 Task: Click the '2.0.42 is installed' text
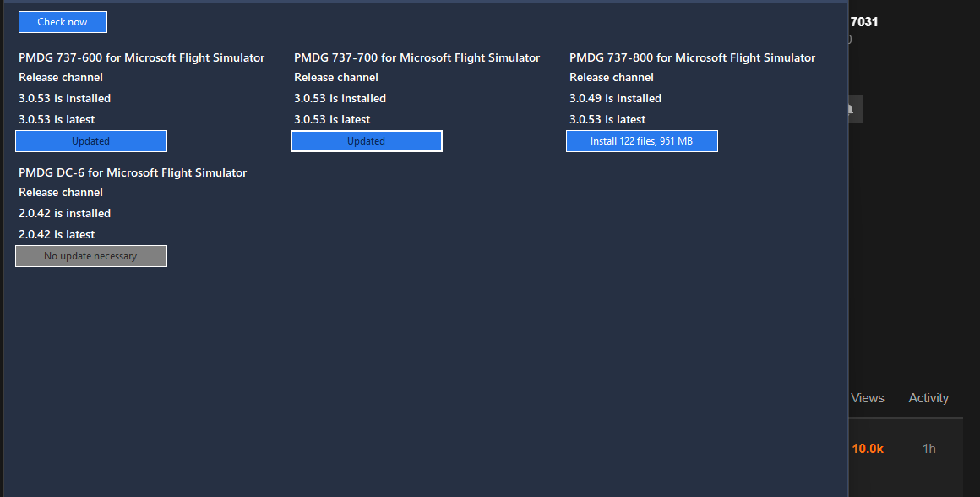pos(64,214)
